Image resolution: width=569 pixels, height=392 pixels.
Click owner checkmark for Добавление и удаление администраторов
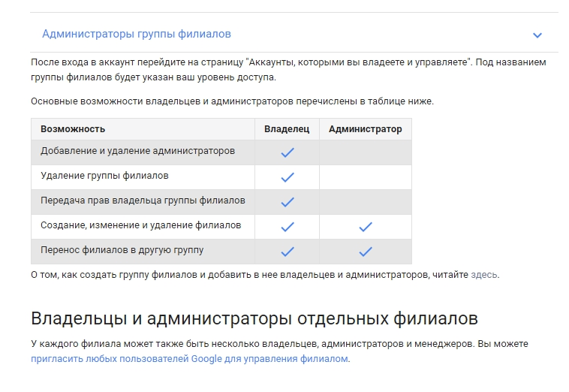[287, 152]
